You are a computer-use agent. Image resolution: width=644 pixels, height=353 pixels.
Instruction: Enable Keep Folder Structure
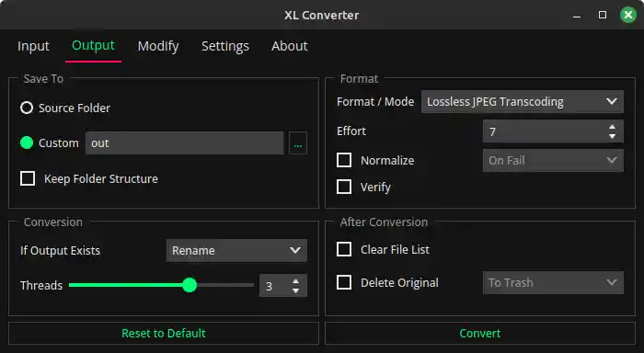[28, 178]
